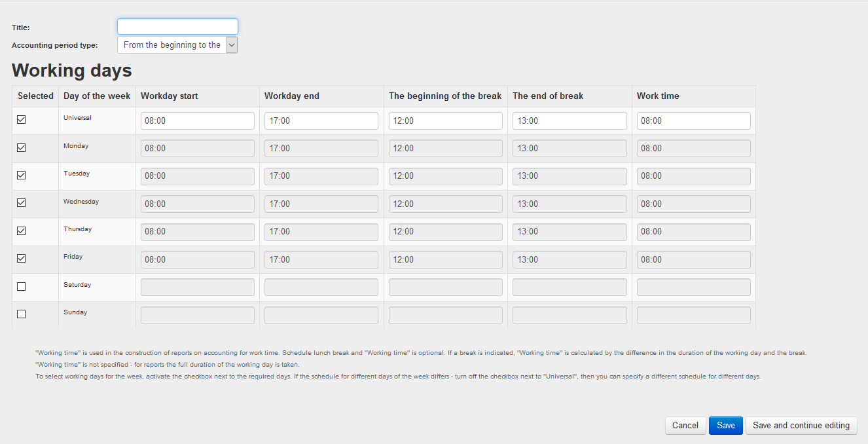Focus the Universal Workday start field
Image resolution: width=868 pixels, height=444 pixels.
[x=197, y=120]
